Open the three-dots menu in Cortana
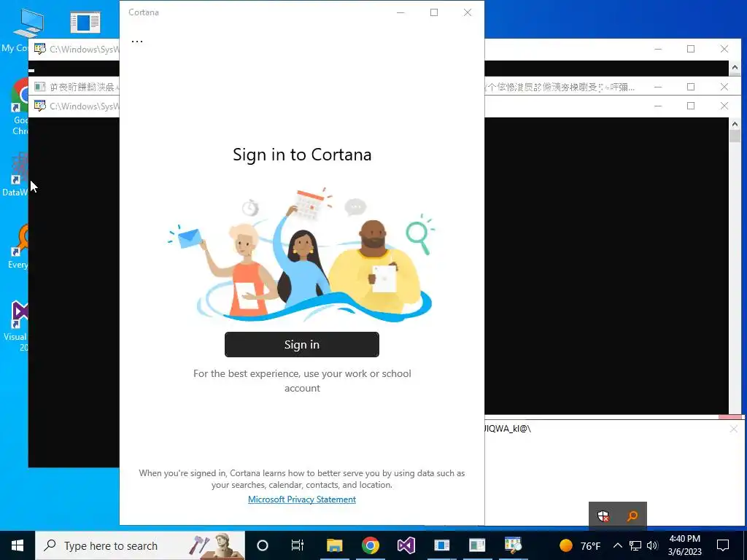Image resolution: width=747 pixels, height=560 pixels. (x=137, y=42)
